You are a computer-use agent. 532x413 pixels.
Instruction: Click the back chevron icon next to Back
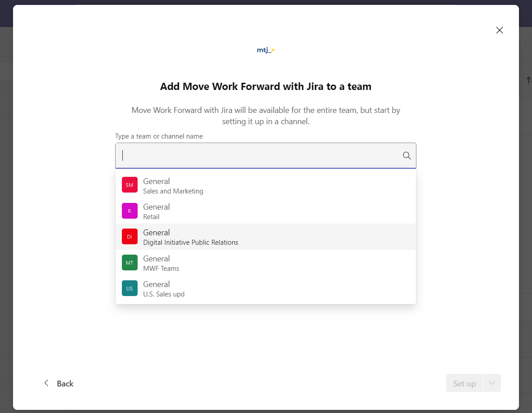click(x=46, y=383)
